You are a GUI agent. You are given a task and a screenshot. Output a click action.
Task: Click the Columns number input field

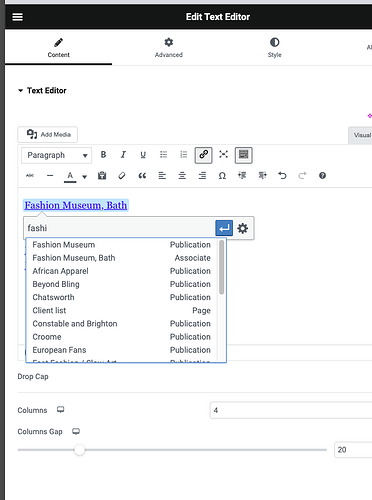291,410
